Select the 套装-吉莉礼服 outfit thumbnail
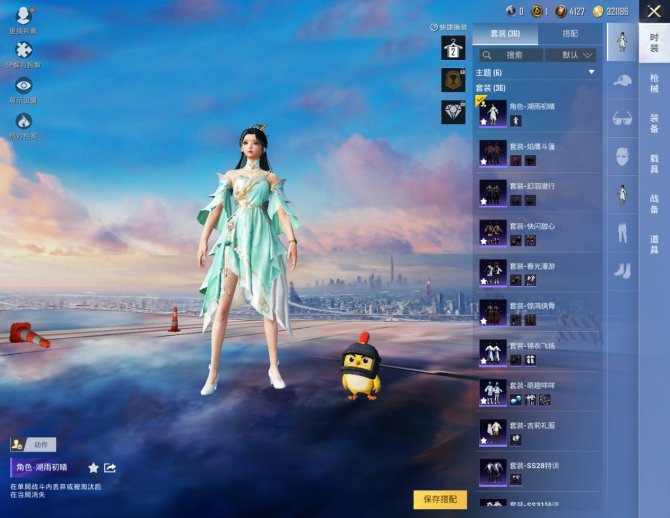This screenshot has width=670, height=518. click(x=493, y=432)
